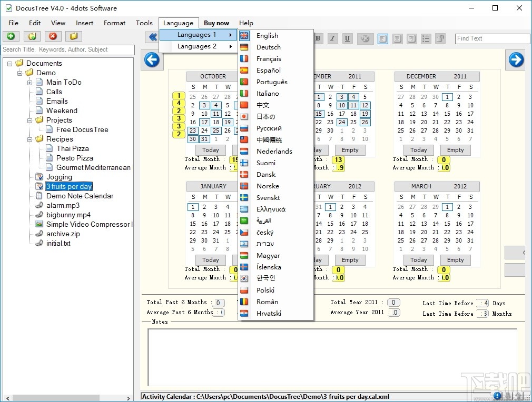Click the Buy now menu item
532x402 pixels.
pos(216,23)
